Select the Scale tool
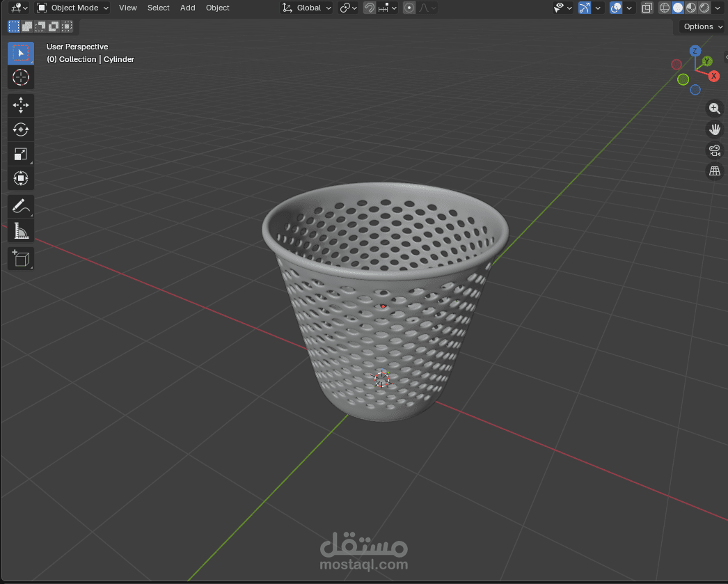728x584 pixels. pos(20,154)
